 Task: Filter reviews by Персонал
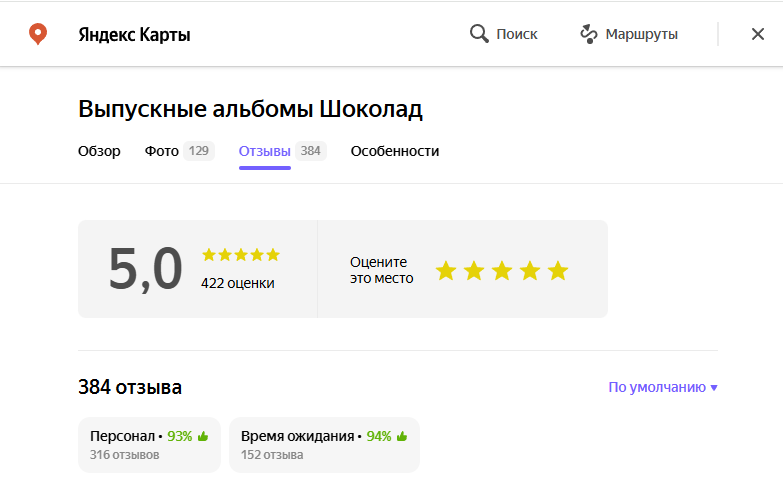tap(149, 445)
